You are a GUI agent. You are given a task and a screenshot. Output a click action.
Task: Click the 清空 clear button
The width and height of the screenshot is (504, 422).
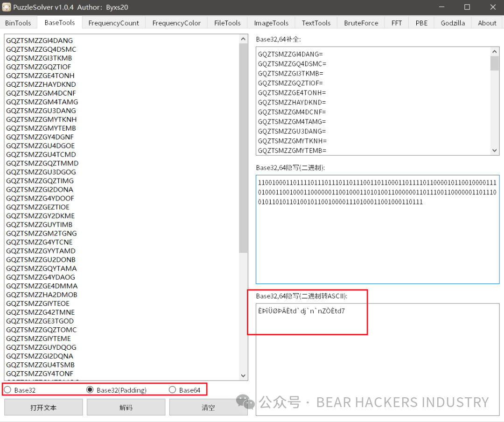208,407
